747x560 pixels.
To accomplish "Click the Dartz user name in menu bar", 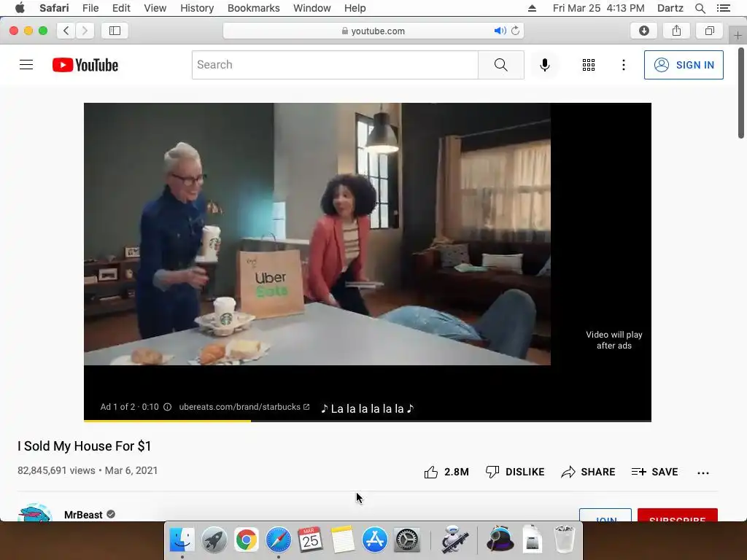I will [x=670, y=8].
